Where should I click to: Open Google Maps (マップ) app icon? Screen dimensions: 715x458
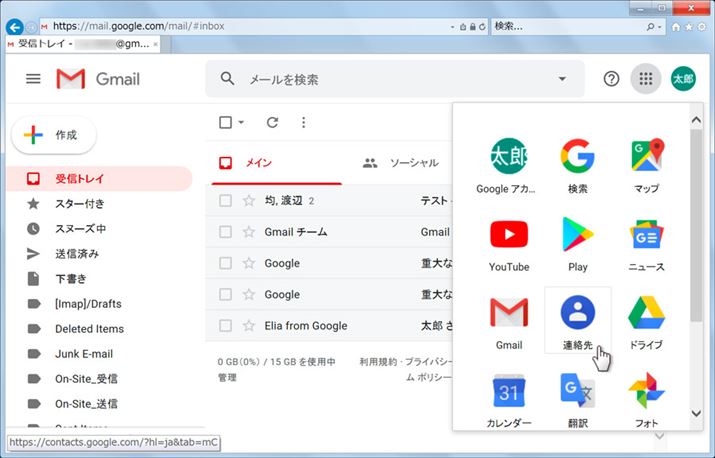pyautogui.click(x=646, y=164)
